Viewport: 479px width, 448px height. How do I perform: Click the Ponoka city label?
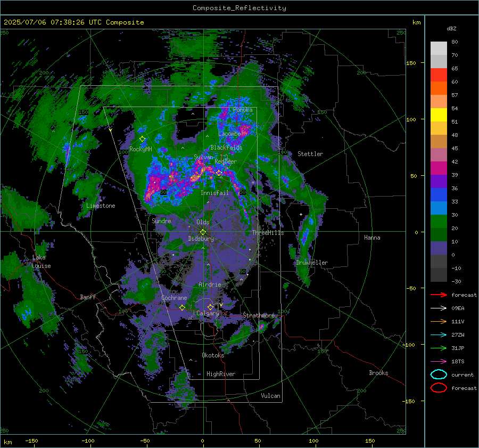[x=243, y=110]
